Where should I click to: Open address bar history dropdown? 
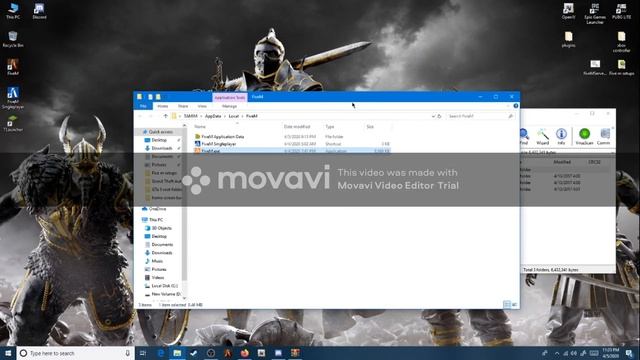point(433,116)
